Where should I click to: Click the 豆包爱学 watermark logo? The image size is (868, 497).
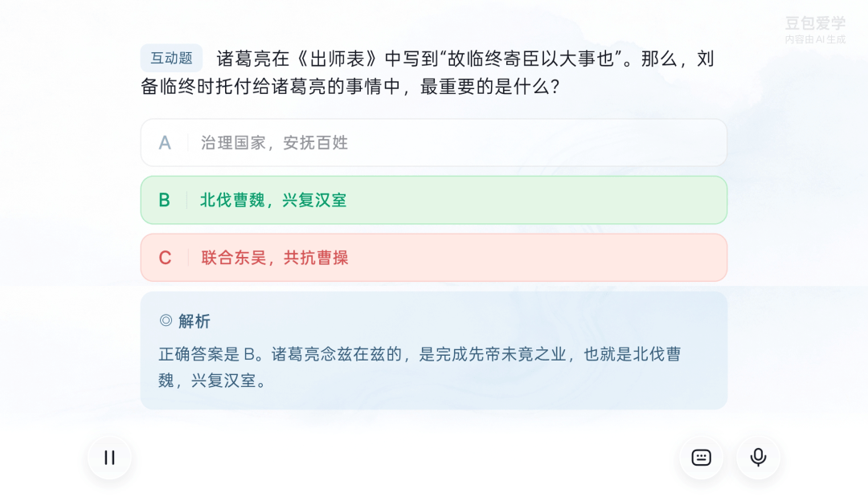[x=816, y=23]
